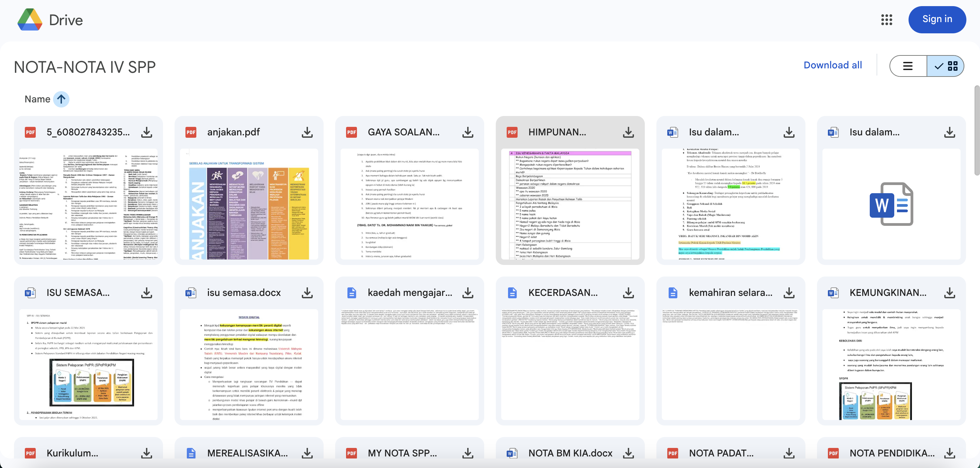Download the 5_608027843235... PDF file
This screenshot has height=468, width=980.
146,132
